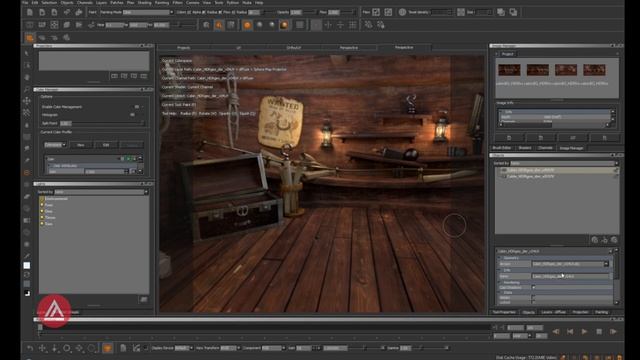
Task: Click the Play button in timeline controls
Action: (x=584, y=332)
